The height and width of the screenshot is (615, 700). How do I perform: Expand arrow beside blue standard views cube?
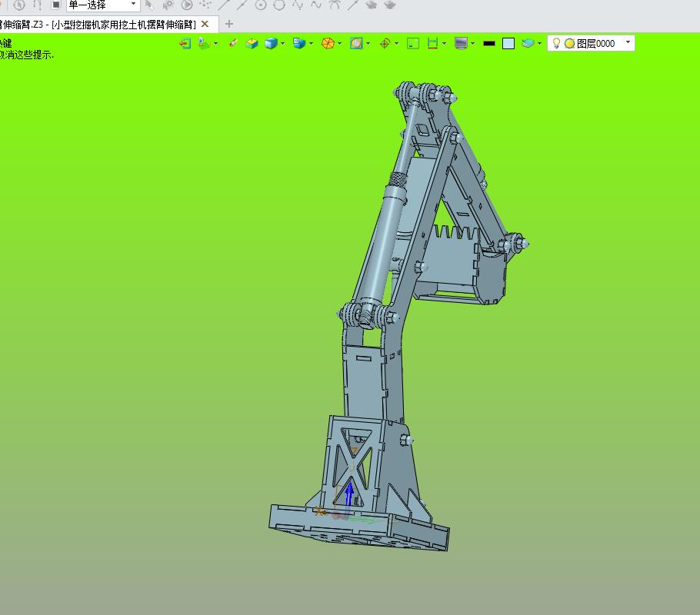[312, 44]
